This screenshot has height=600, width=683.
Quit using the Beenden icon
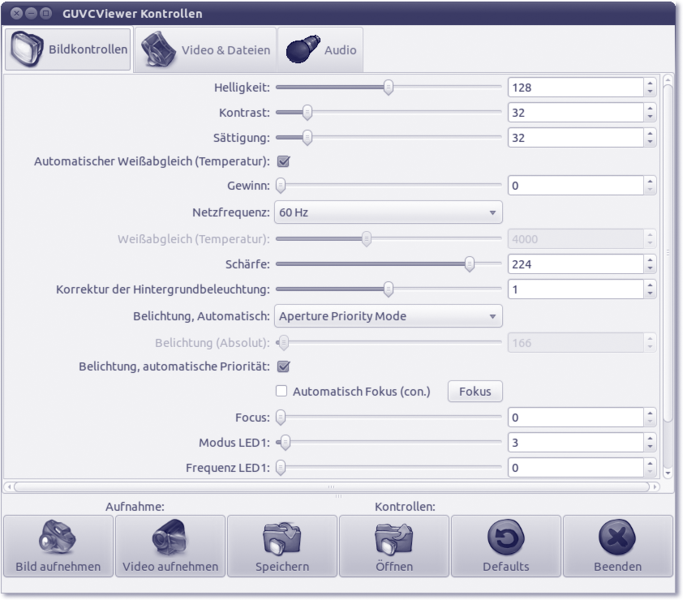click(x=617, y=539)
